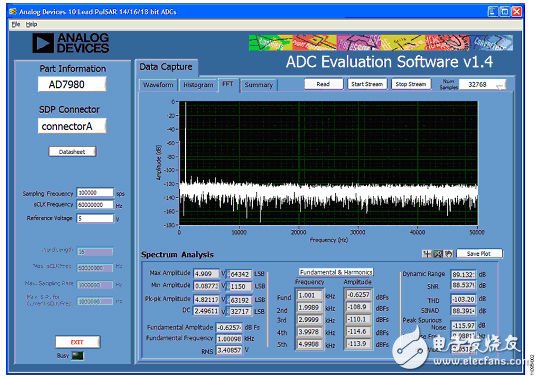540x378 pixels.
Task: Click the 2nd harmonic frequency 1.9989
Action: 309,308
